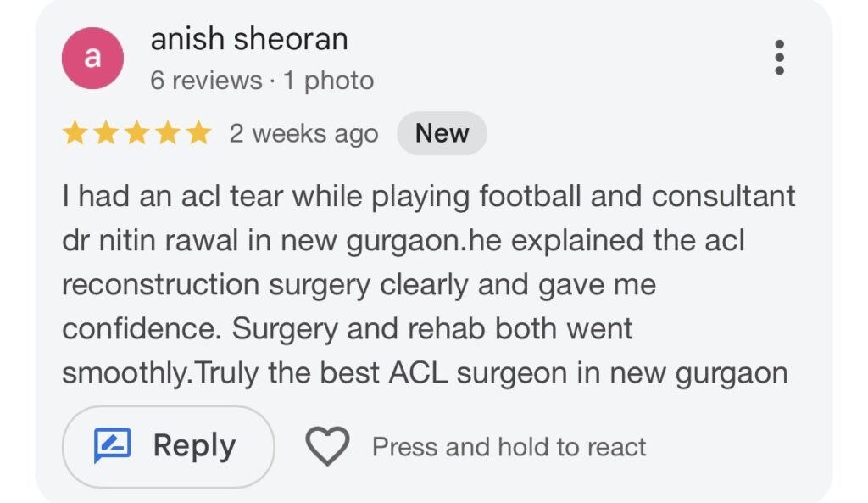Click the pink reviewer avatar 'a'
Screen dimensions: 868x503
(x=93, y=59)
